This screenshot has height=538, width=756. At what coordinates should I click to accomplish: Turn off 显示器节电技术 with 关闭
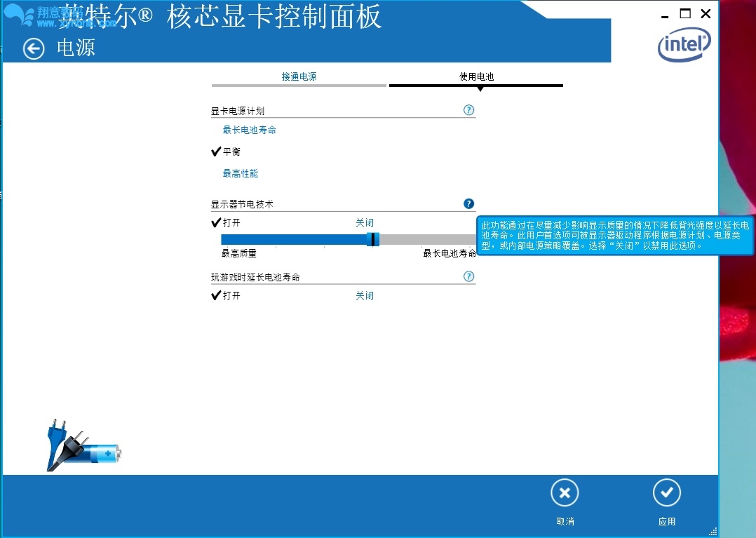pyautogui.click(x=365, y=222)
